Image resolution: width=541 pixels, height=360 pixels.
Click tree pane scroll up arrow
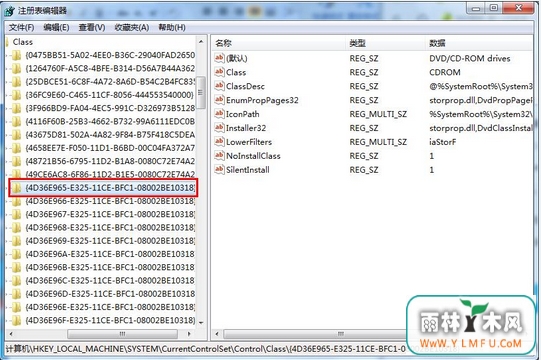201,42
